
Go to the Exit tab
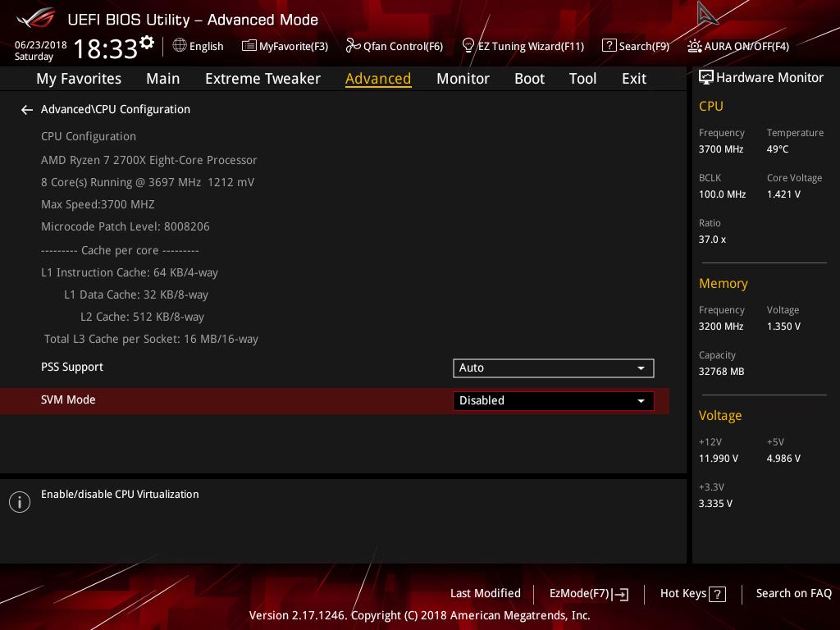click(x=634, y=79)
